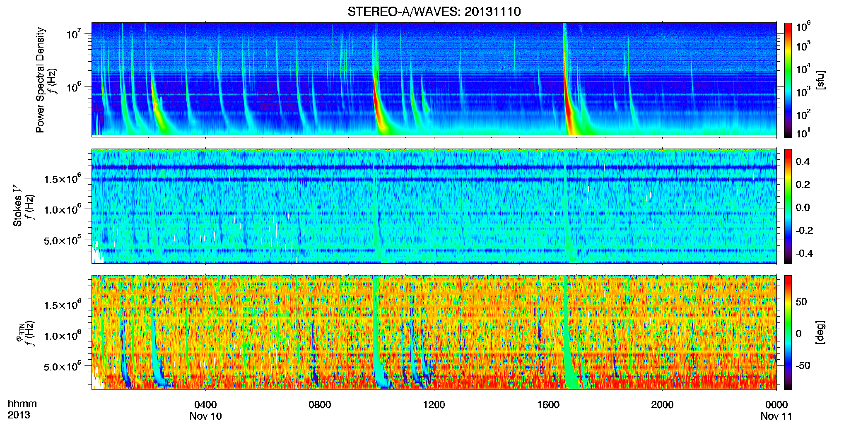The width and height of the screenshot is (868, 447).
Task: Click the -0.4 tick on the Stokes color bar
Action: coord(804,253)
